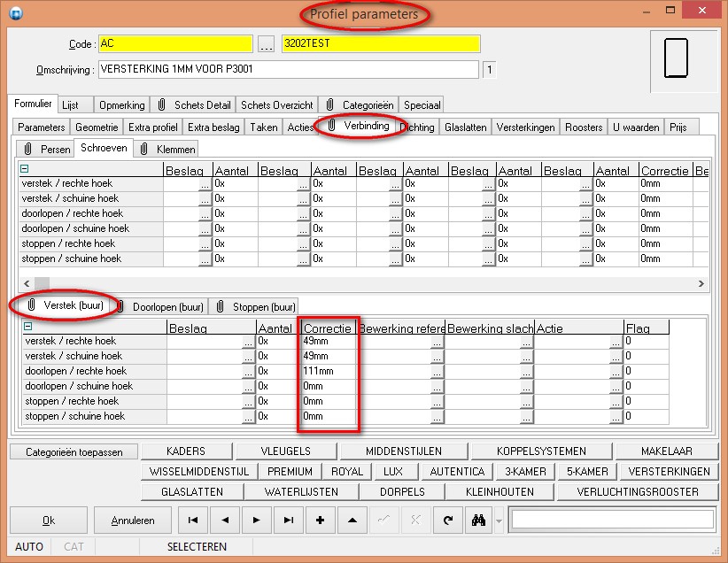Click the profile shape preview thumbnail
Screen dimensions: 728x563
[676, 58]
